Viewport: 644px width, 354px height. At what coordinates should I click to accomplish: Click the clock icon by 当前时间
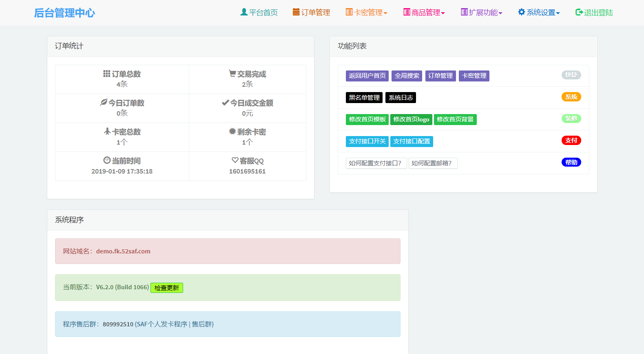click(107, 160)
